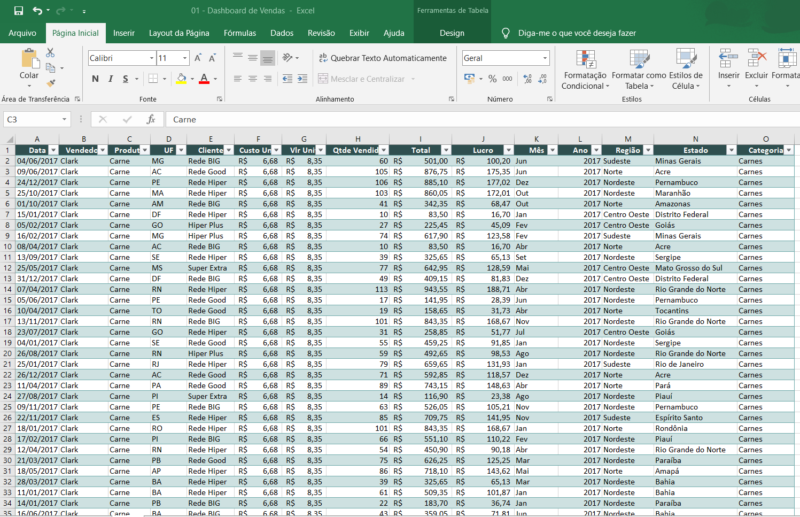Click the borders icon
The width and height of the screenshot is (800, 517).
153,79
